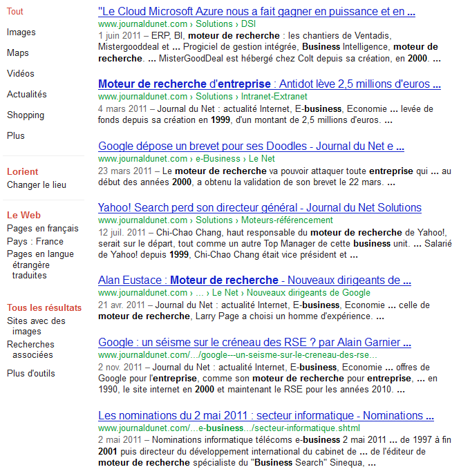The height and width of the screenshot is (476, 470).
Task: Expand Plus for more categories
Action: [16, 135]
